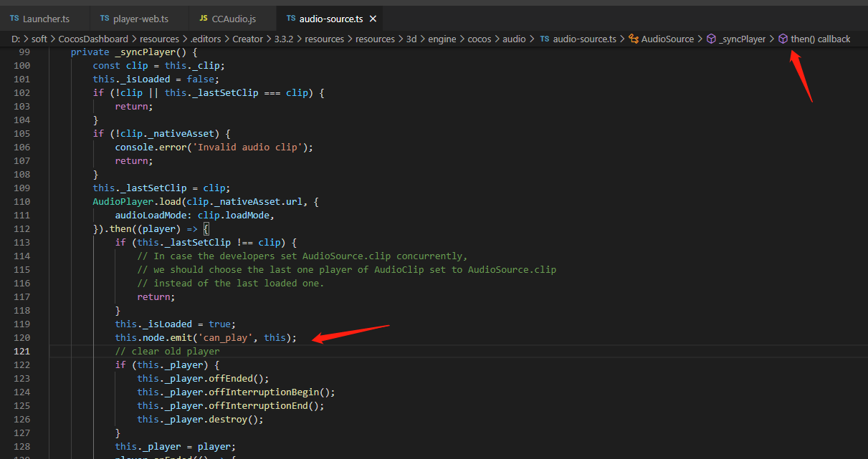868x459 pixels.
Task: Click the TS icon on Launcher.ts tab
Action: coord(14,18)
